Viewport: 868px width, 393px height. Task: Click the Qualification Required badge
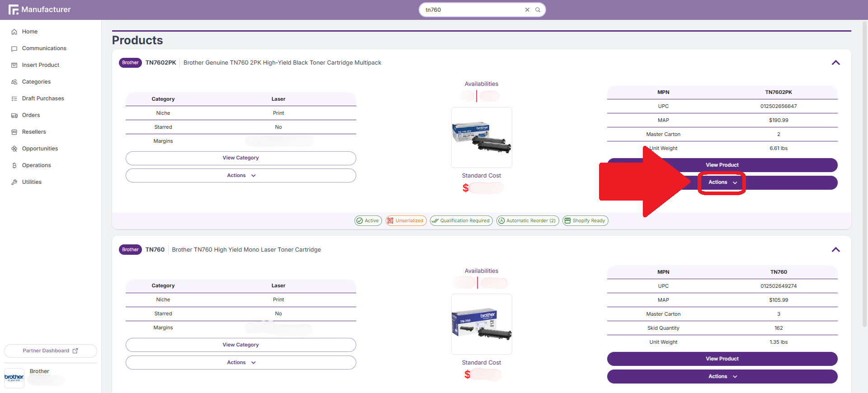[x=461, y=221]
